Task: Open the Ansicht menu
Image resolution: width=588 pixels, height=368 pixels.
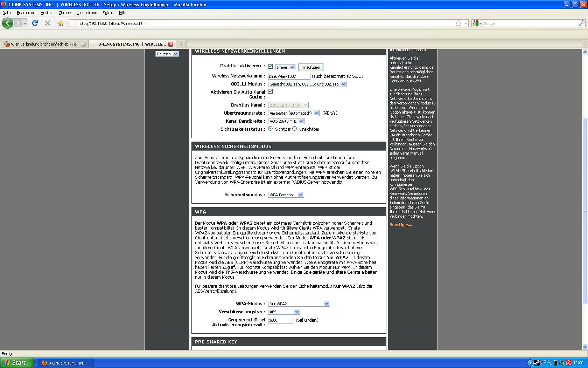Action: pyautogui.click(x=47, y=13)
